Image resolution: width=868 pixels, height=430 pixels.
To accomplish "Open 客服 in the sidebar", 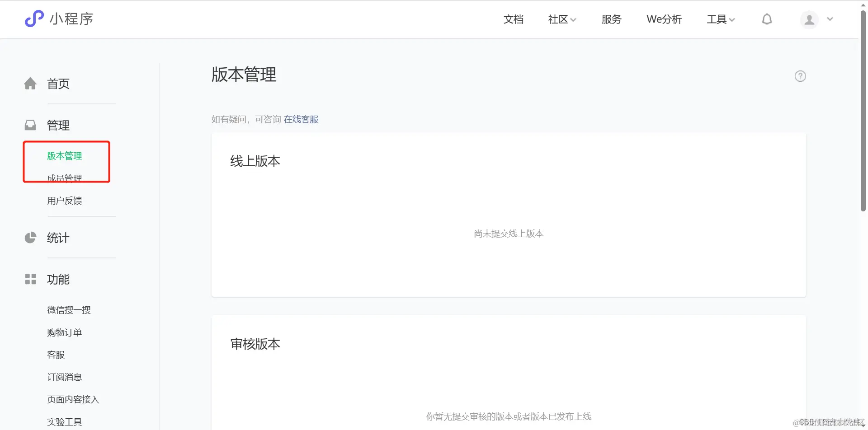I will click(56, 355).
